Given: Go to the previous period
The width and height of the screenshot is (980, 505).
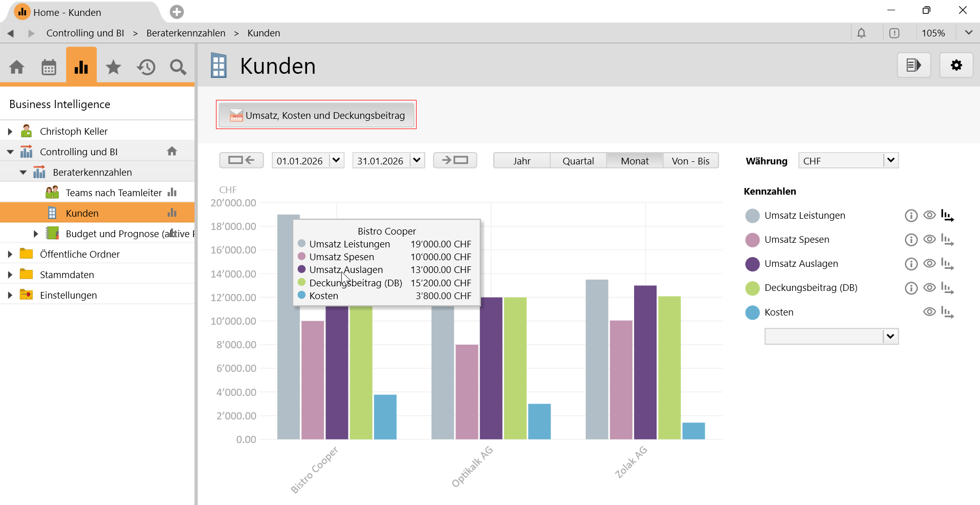Looking at the screenshot, I should pos(242,160).
